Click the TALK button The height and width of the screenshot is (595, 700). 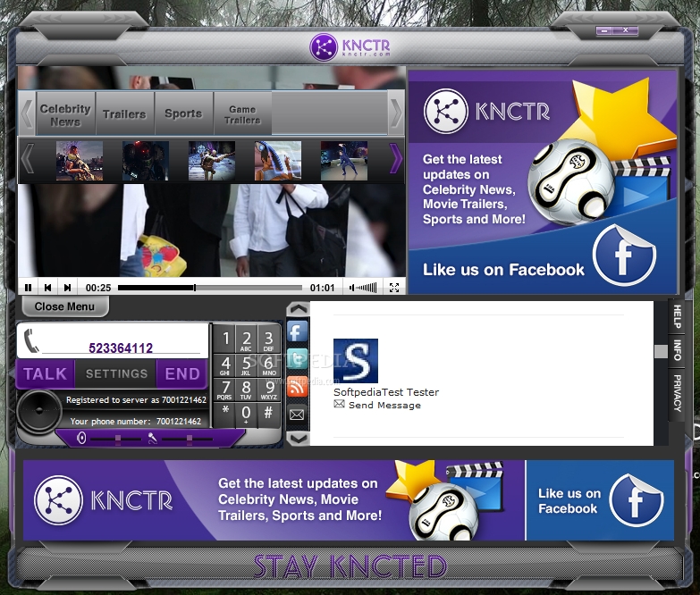(x=45, y=373)
